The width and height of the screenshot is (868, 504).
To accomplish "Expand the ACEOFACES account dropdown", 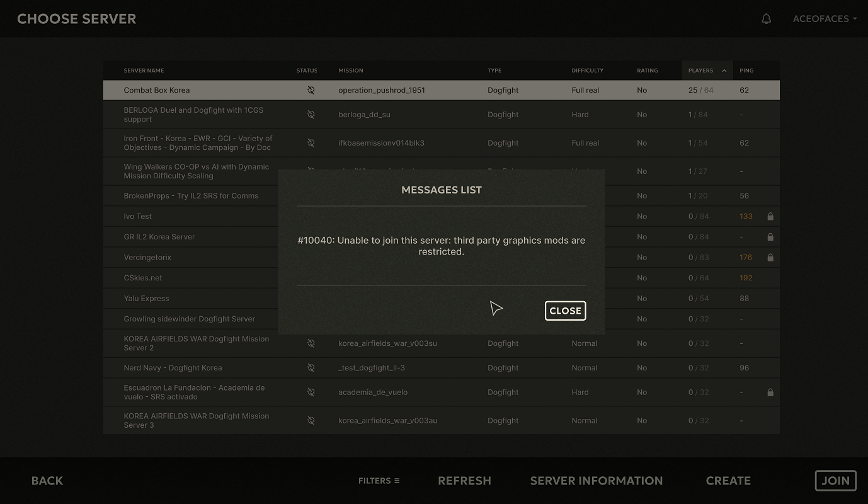I will [825, 19].
